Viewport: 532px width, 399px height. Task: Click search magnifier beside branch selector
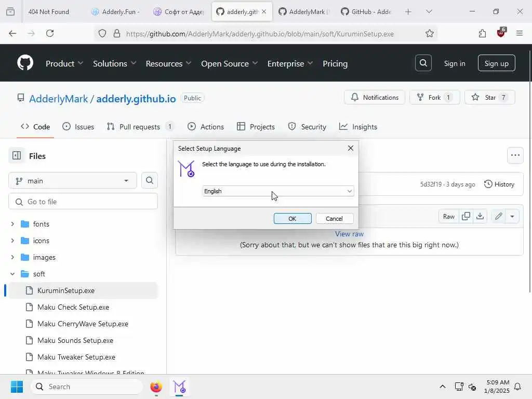(149, 180)
